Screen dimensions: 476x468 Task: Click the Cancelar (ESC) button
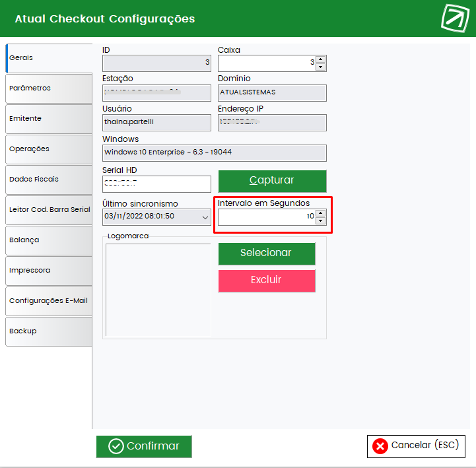pyautogui.click(x=416, y=446)
